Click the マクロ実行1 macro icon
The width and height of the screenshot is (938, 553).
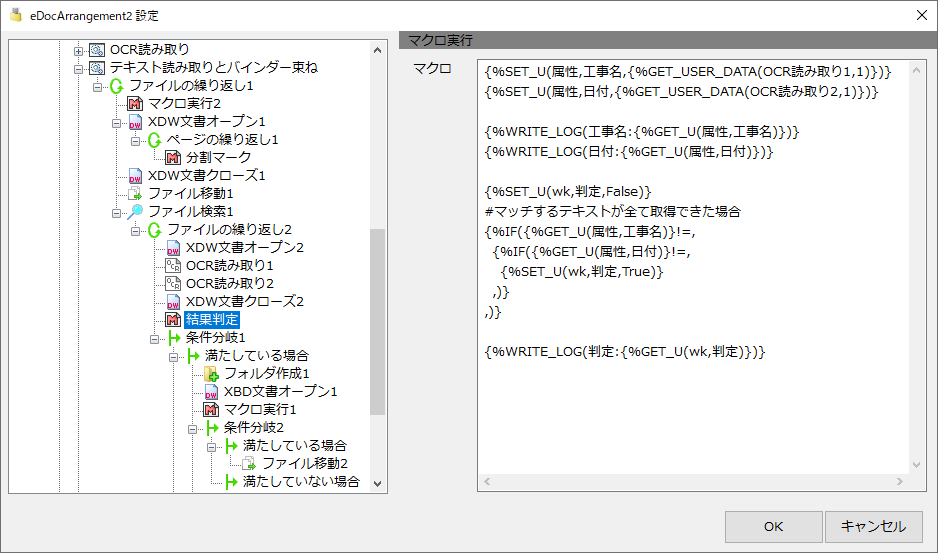pos(211,410)
